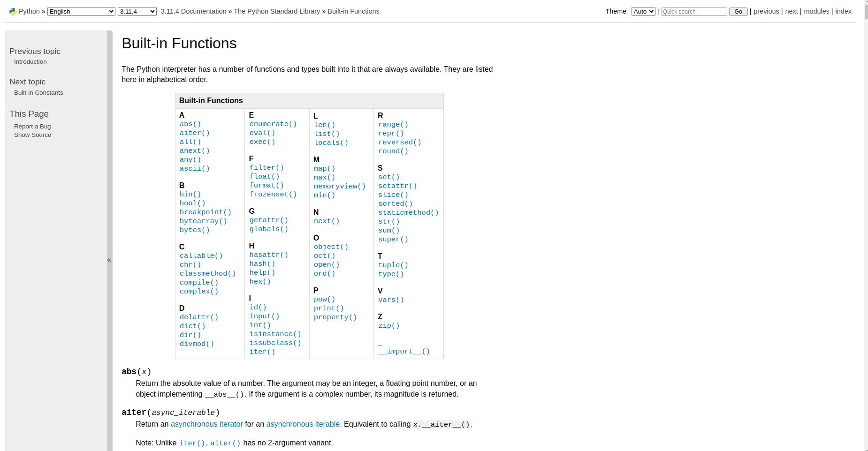Click the Python logo in the header
The height and width of the screenshot is (451, 868).
(x=12, y=11)
